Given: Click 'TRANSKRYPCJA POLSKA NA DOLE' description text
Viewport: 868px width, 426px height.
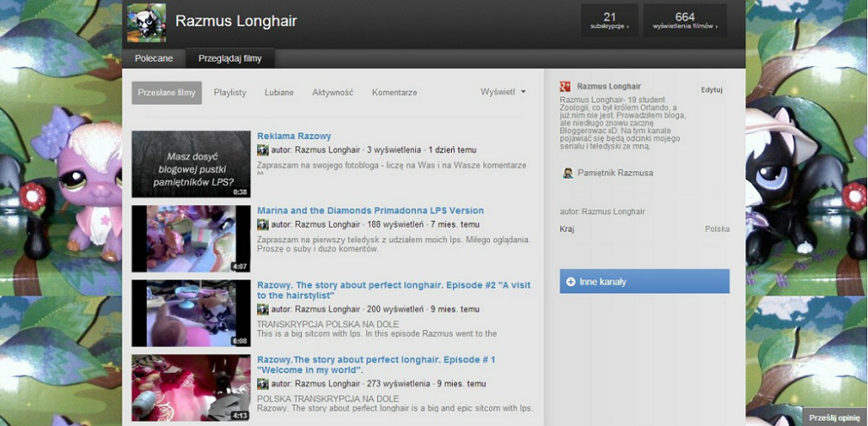Looking at the screenshot, I should tap(328, 324).
